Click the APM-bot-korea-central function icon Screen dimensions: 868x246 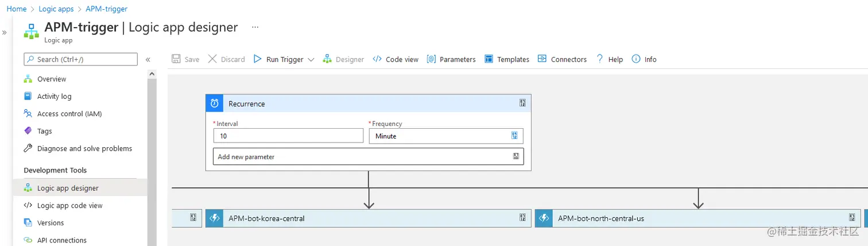pyautogui.click(x=215, y=218)
